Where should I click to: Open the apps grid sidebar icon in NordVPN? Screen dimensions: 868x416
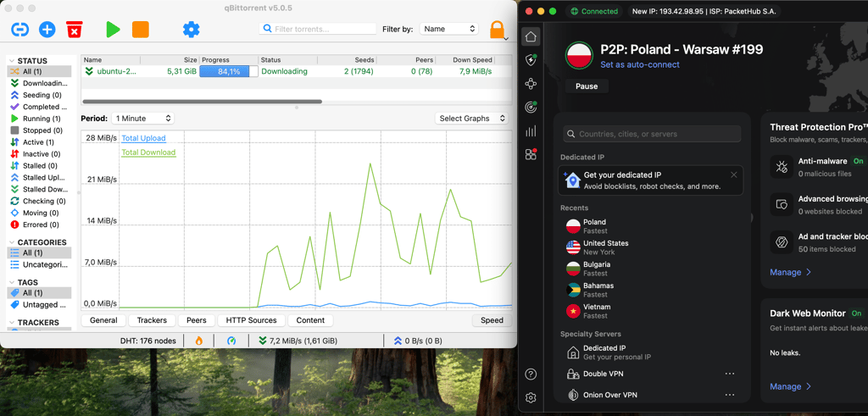coord(531,154)
